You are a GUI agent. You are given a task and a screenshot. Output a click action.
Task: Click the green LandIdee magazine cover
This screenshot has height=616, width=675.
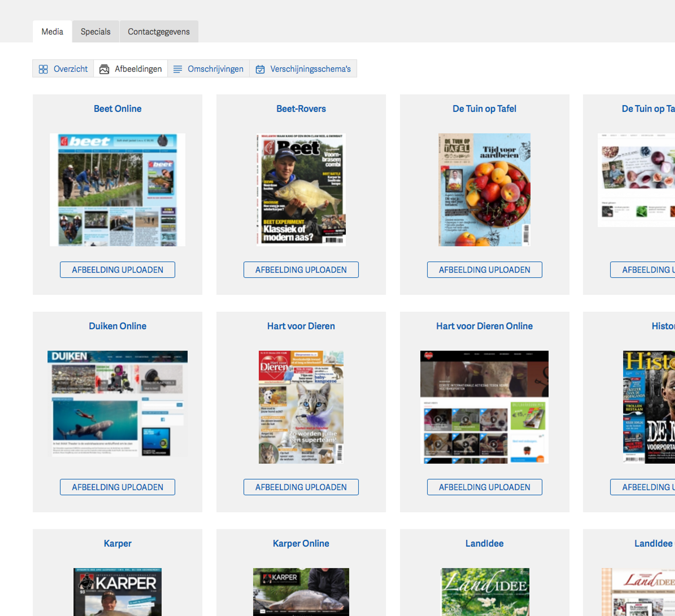point(485,592)
